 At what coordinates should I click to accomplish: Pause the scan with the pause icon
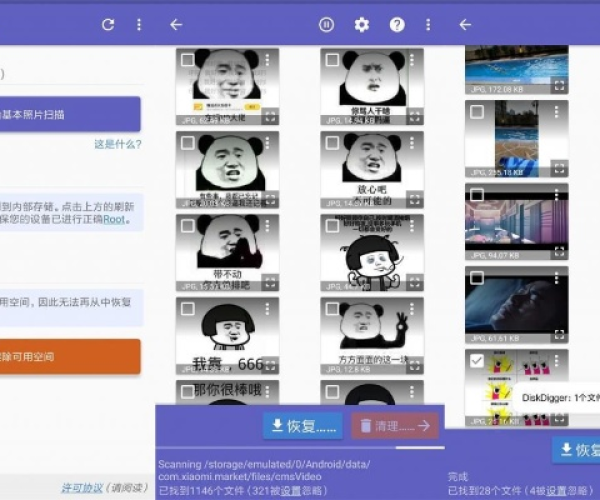tap(326, 25)
